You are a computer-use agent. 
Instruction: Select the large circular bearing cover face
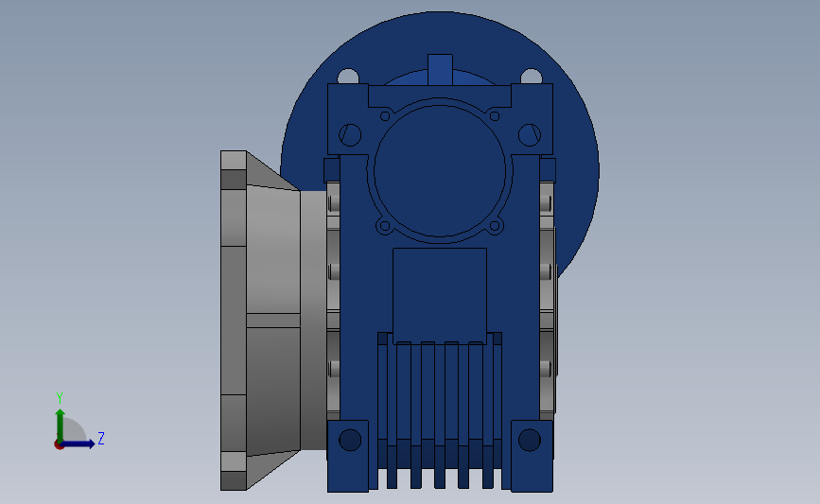(x=440, y=171)
